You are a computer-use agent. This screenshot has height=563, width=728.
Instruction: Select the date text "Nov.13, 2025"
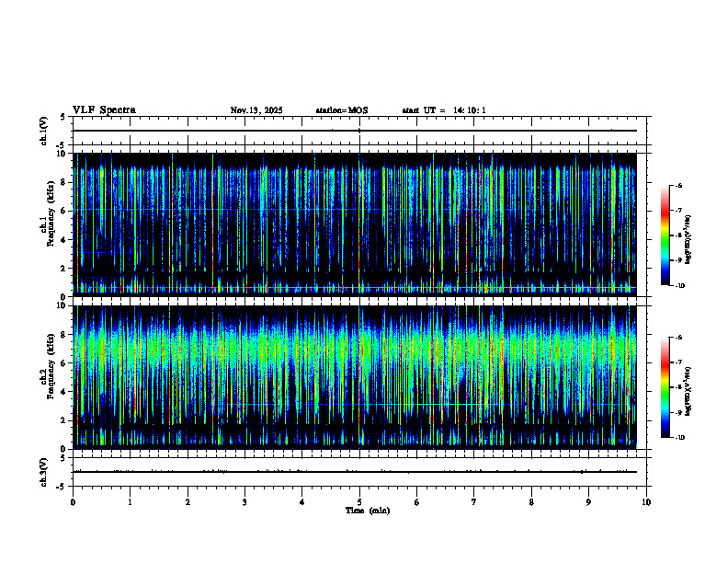click(x=256, y=110)
